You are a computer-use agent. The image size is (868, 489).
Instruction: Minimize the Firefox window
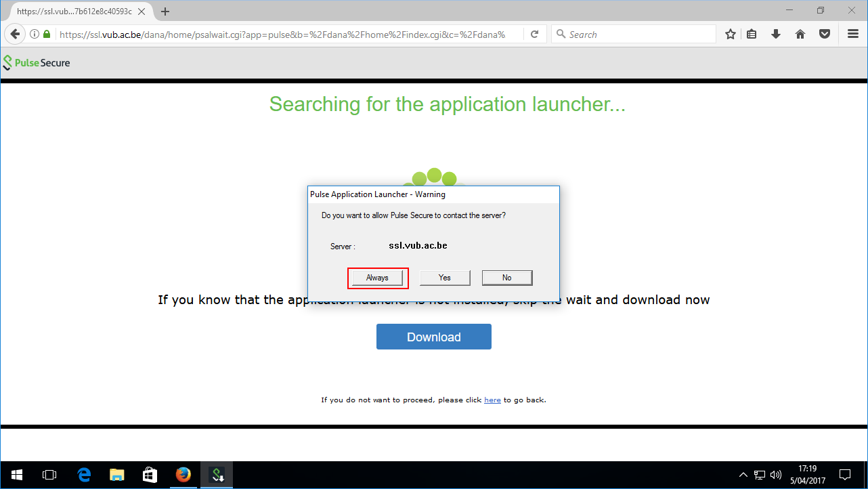(x=789, y=10)
